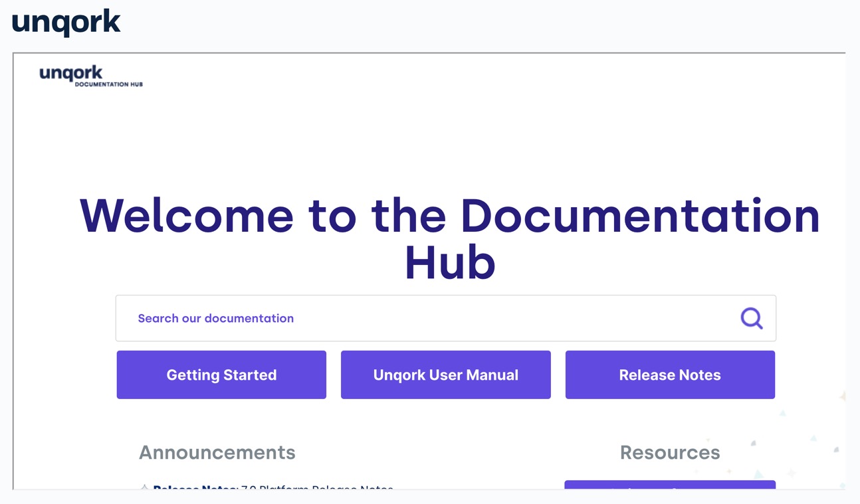Click the large unqork logo above the frame
Viewport: 860px width, 504px height.
pyautogui.click(x=66, y=23)
